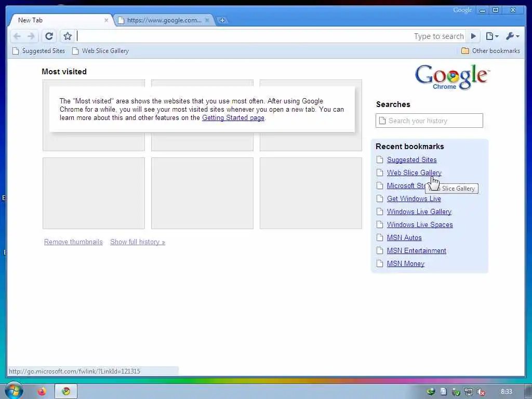Open MSN Money bookmark
Screen dimensions: 532x399
pos(405,263)
